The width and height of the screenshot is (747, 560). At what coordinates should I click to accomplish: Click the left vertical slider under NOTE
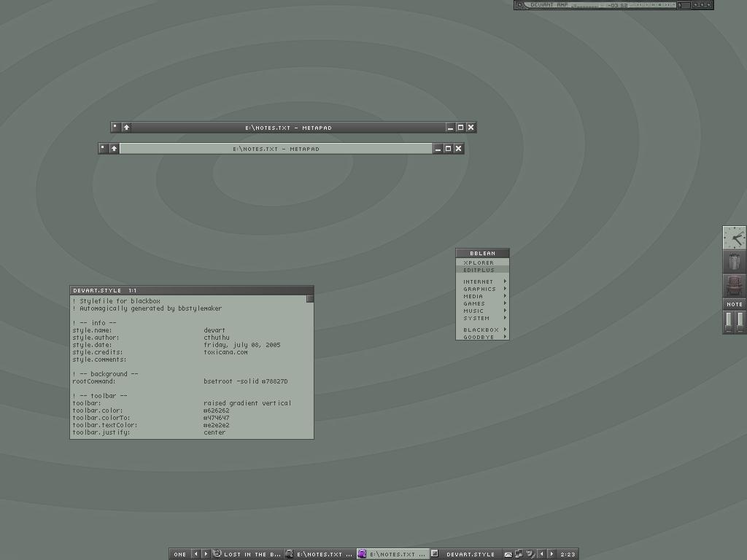729,322
